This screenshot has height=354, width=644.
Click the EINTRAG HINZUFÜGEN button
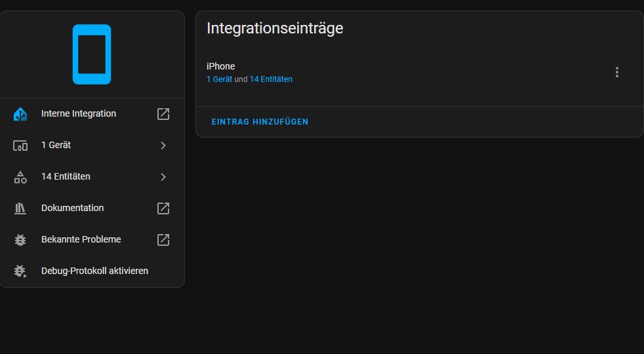point(260,122)
